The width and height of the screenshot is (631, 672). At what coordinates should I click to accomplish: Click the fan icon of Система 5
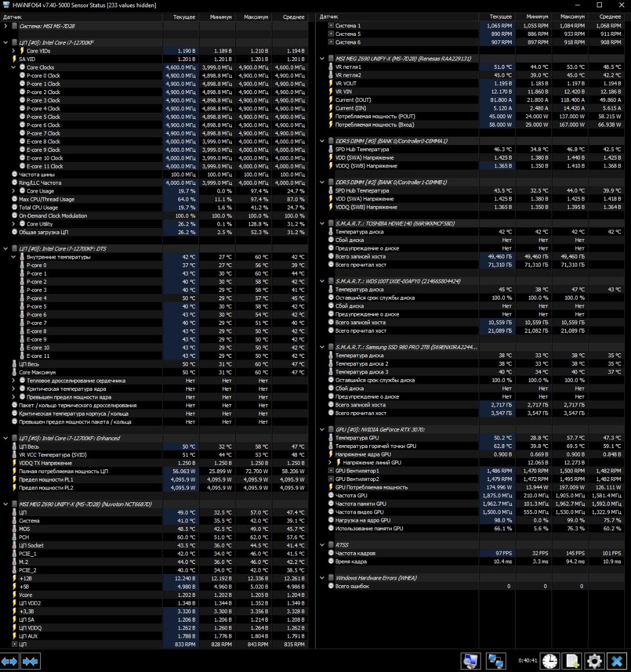click(x=331, y=34)
